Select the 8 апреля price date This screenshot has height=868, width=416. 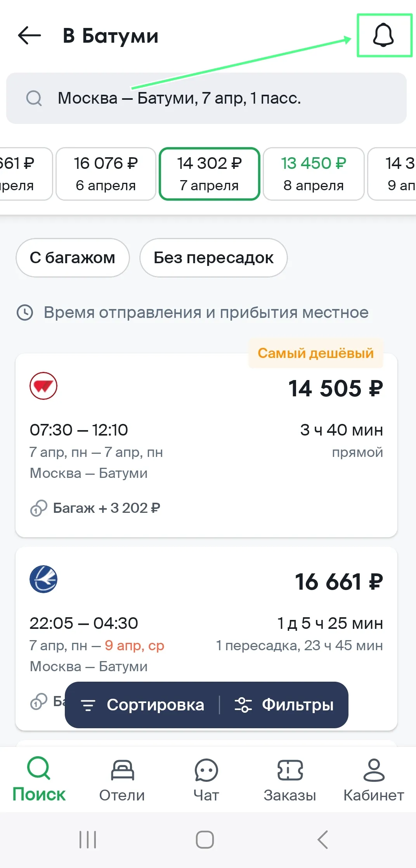[314, 174]
